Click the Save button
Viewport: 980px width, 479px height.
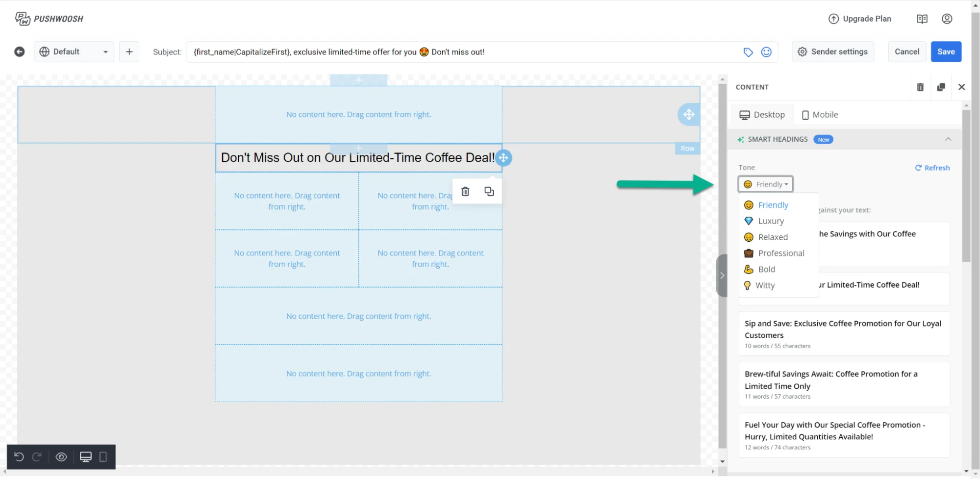[x=946, y=52]
